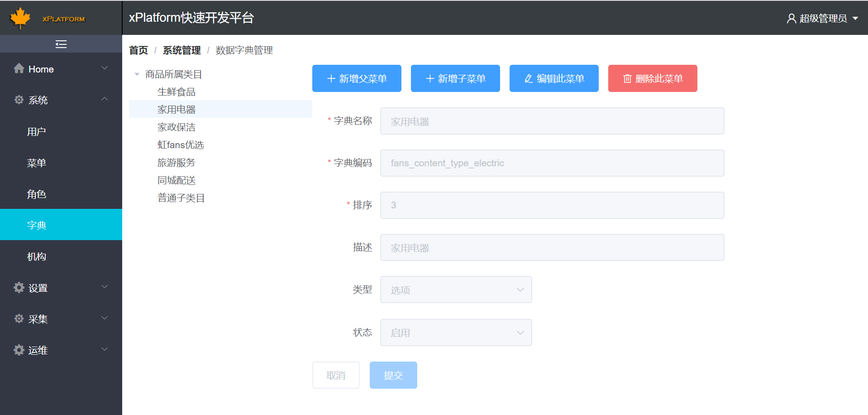Click the Home house icon in sidebar

[19, 68]
